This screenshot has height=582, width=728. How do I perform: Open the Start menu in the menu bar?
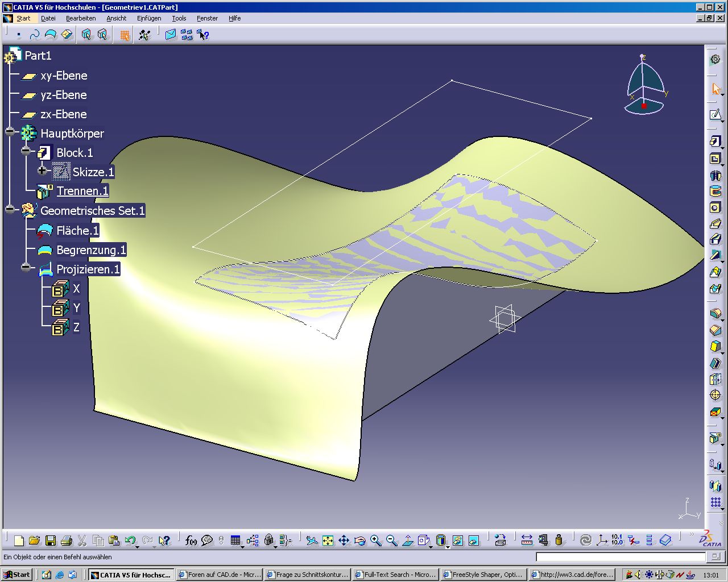pos(23,18)
